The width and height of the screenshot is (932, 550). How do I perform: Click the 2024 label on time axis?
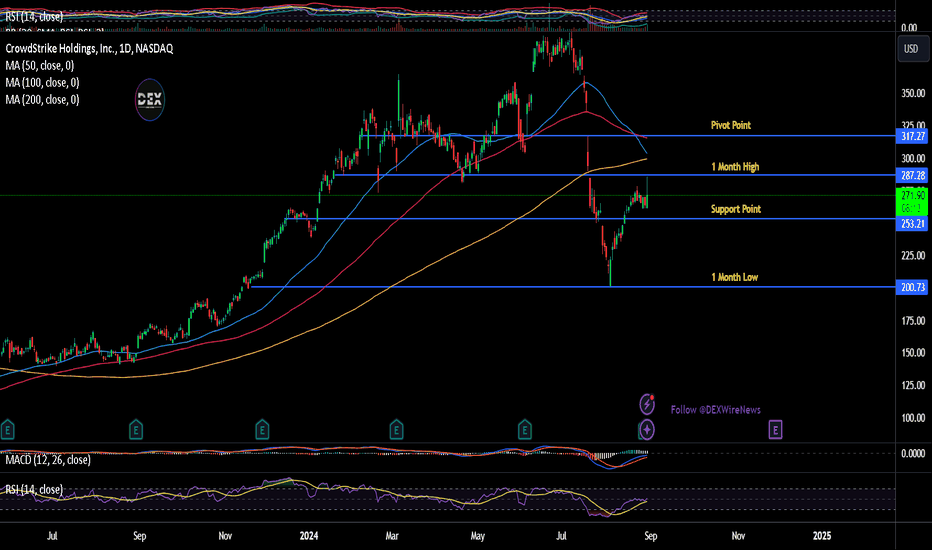309,536
